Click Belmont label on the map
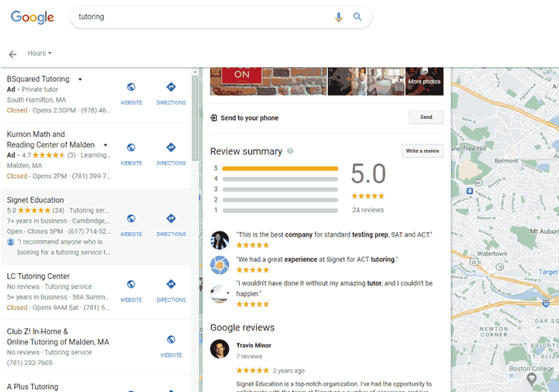 (x=506, y=161)
